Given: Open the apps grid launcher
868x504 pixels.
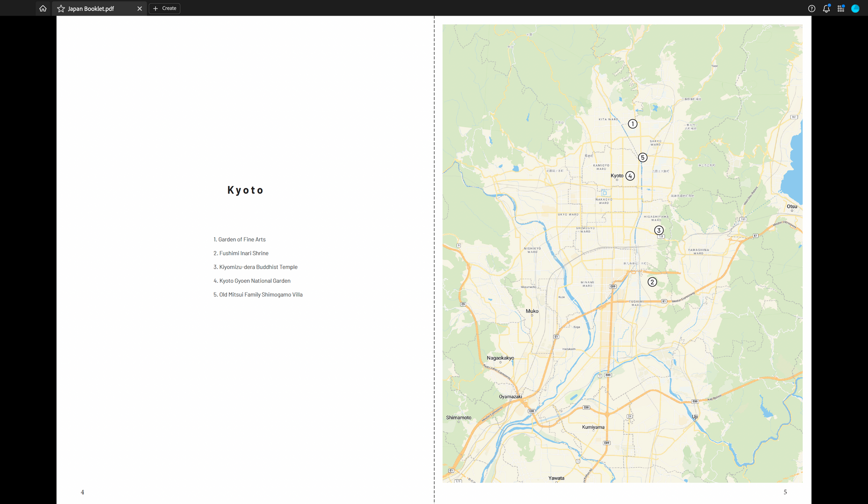Looking at the screenshot, I should pos(841,8).
